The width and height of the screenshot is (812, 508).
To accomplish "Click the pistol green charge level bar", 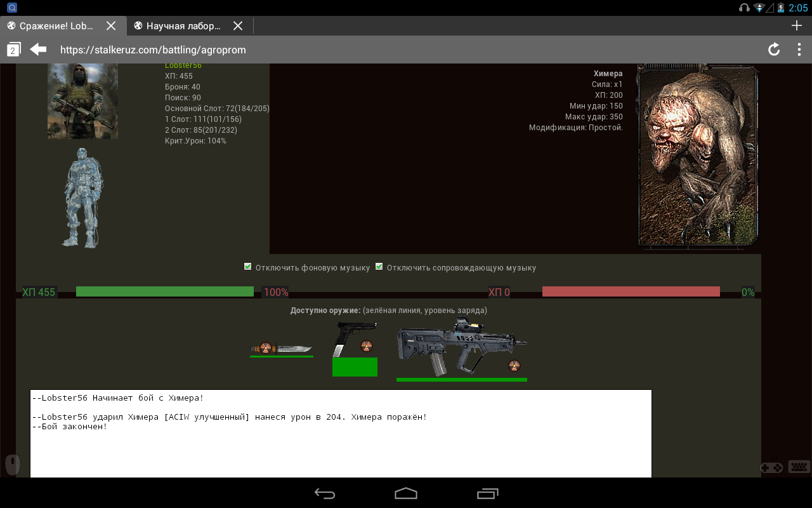I will [355, 367].
